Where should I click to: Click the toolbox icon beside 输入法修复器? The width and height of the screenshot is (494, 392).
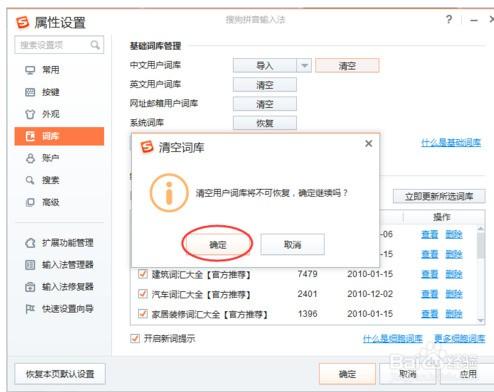[x=30, y=287]
